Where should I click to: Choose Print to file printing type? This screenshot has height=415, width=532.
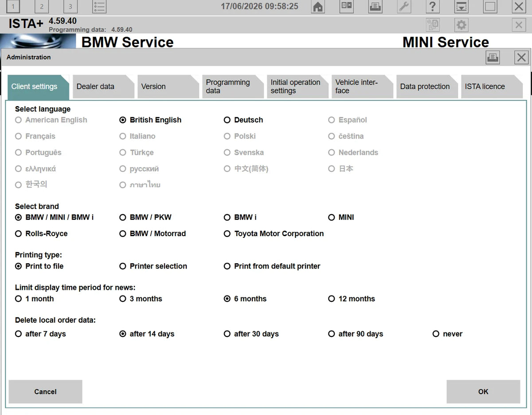(39, 266)
